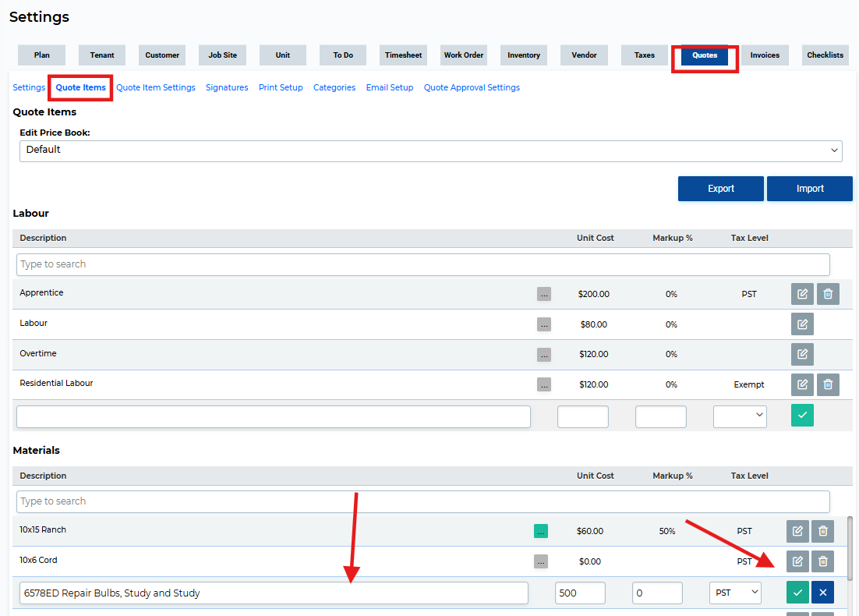Edit the Labour item row
The image size is (859, 616).
(x=802, y=324)
